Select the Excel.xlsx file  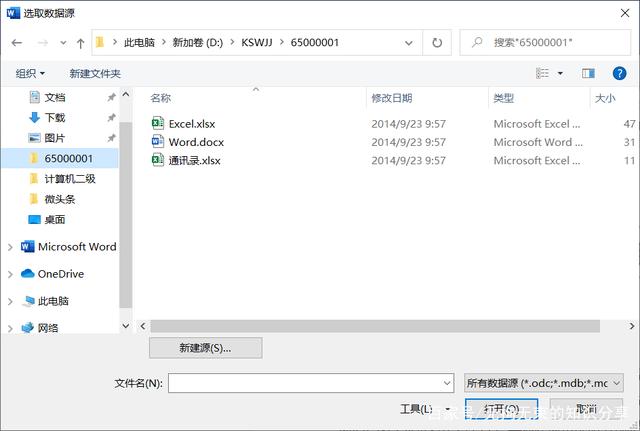191,124
